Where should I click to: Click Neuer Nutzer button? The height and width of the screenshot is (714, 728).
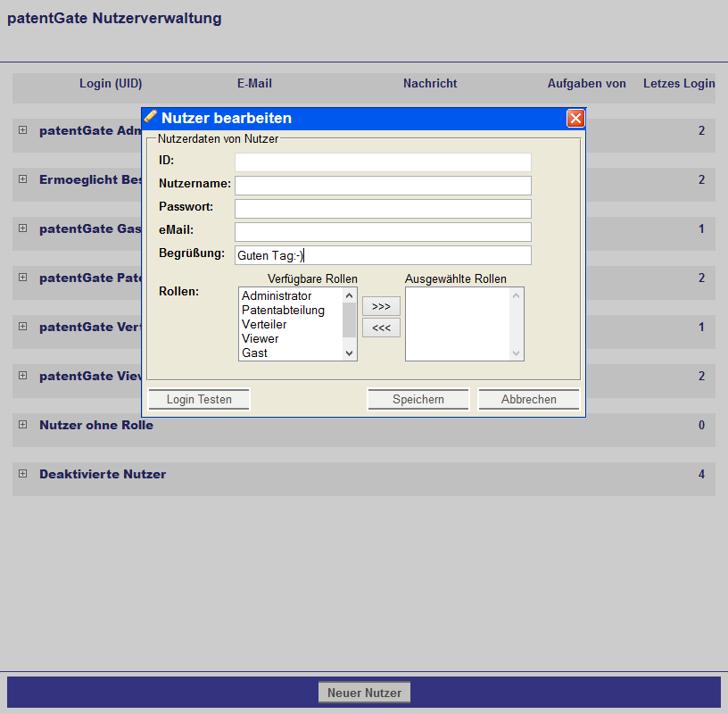pyautogui.click(x=364, y=693)
